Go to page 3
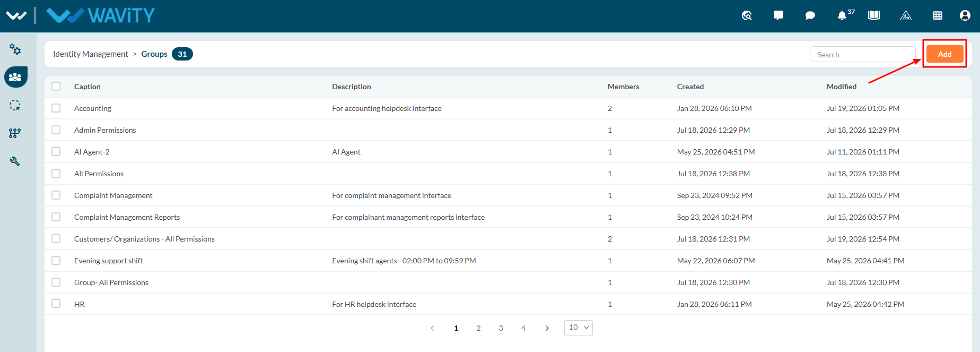The image size is (980, 352). click(x=501, y=328)
